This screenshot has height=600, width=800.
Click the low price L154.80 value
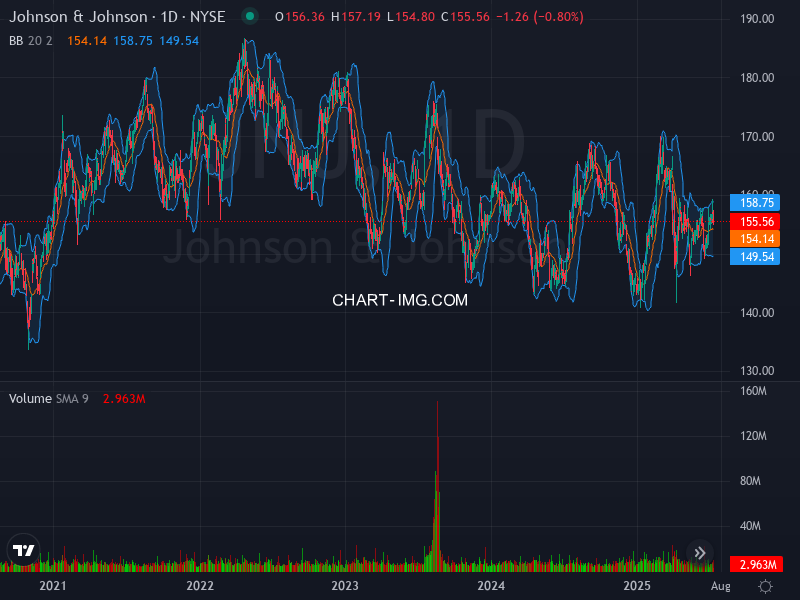[x=411, y=17]
